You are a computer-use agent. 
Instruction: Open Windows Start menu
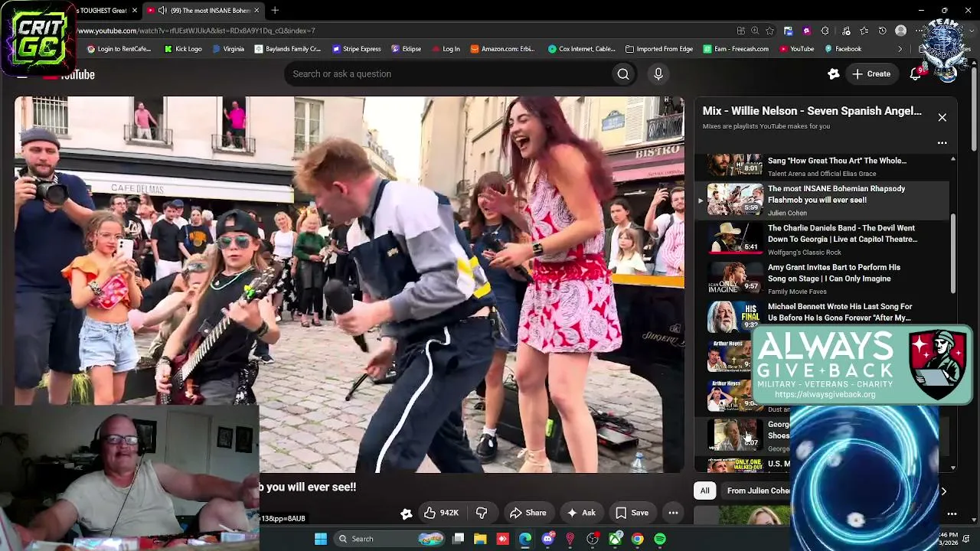click(321, 539)
